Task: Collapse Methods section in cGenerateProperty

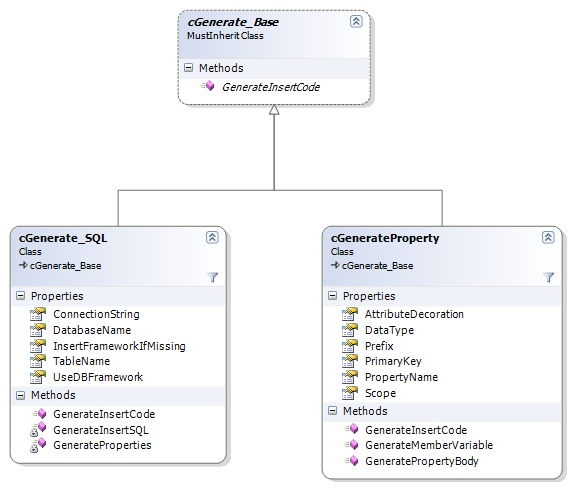Action: pos(332,411)
